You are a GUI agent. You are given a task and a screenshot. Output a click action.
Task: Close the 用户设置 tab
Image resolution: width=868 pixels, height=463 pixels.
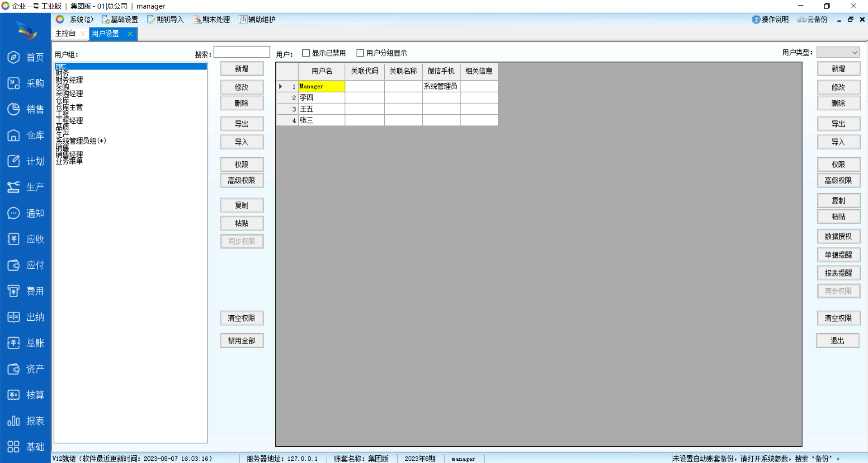tap(130, 34)
